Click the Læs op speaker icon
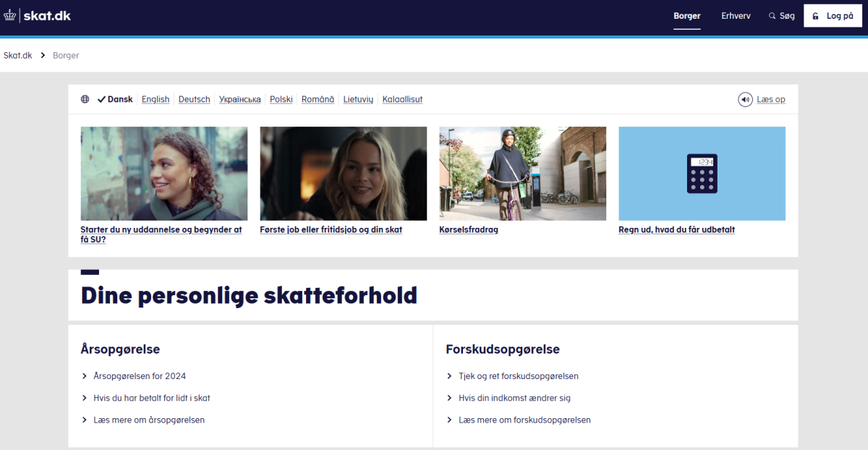The height and width of the screenshot is (450, 868). (745, 99)
